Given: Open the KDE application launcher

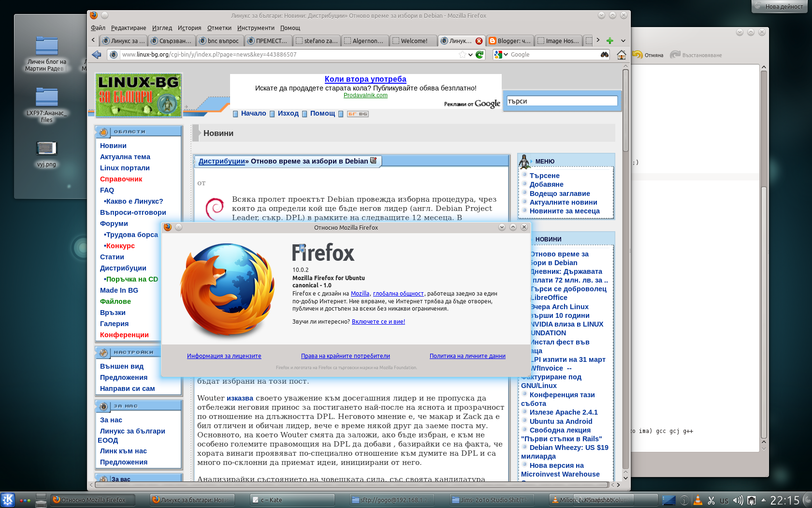Looking at the screenshot, I should coord(8,500).
